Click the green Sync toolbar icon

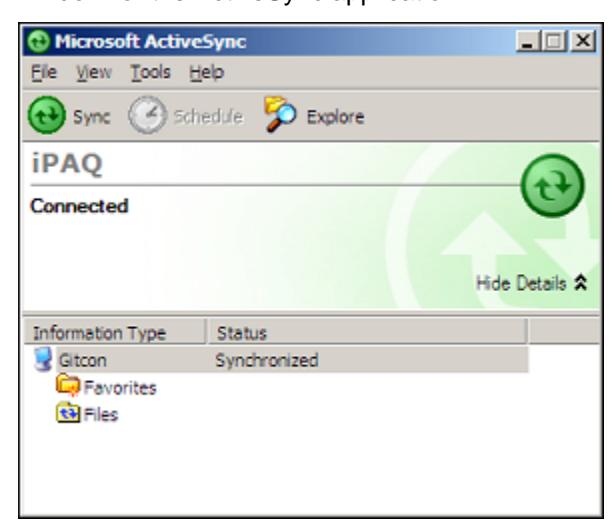[x=47, y=115]
